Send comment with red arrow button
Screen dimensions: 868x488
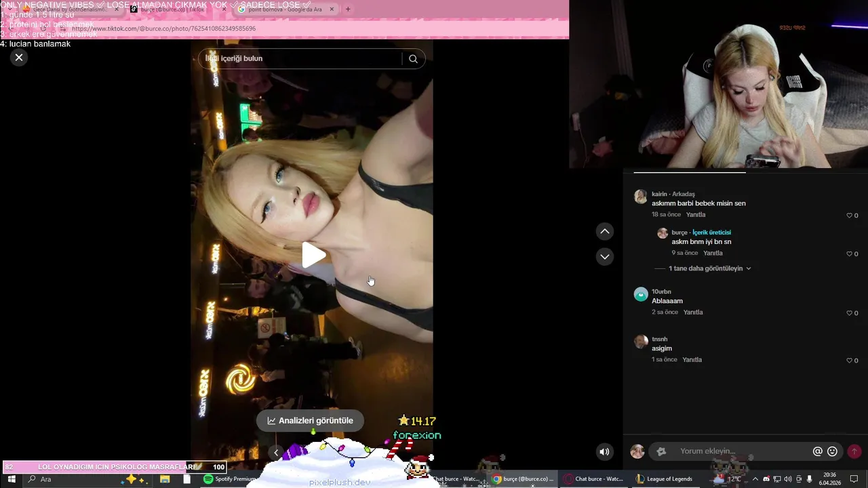click(x=854, y=451)
